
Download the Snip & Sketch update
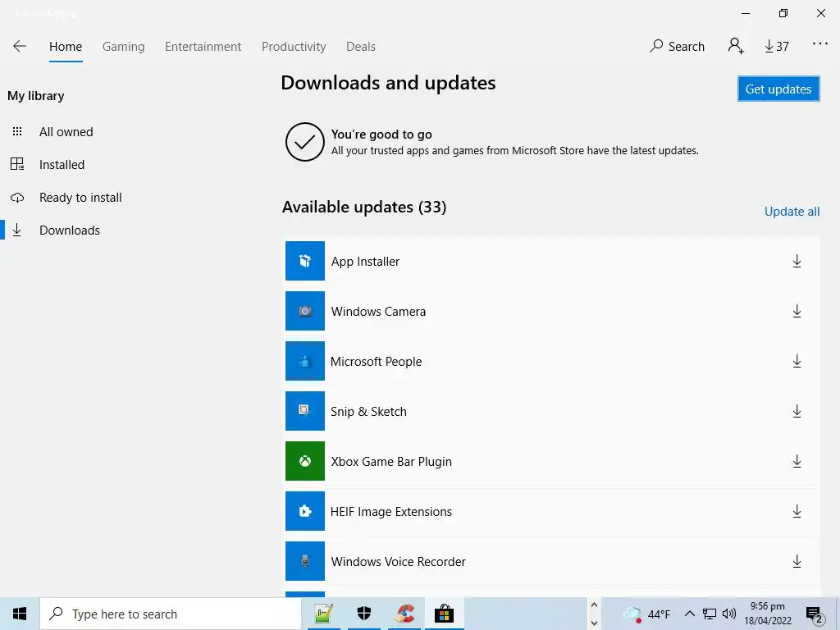797,412
